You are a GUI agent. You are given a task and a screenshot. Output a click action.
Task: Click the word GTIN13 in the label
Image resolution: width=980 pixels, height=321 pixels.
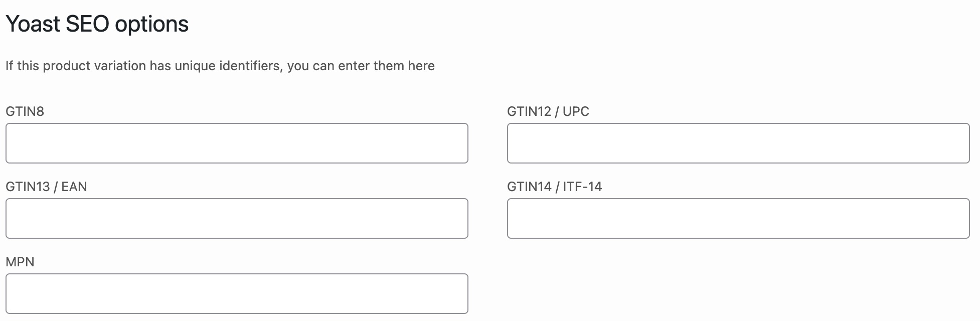click(x=27, y=187)
